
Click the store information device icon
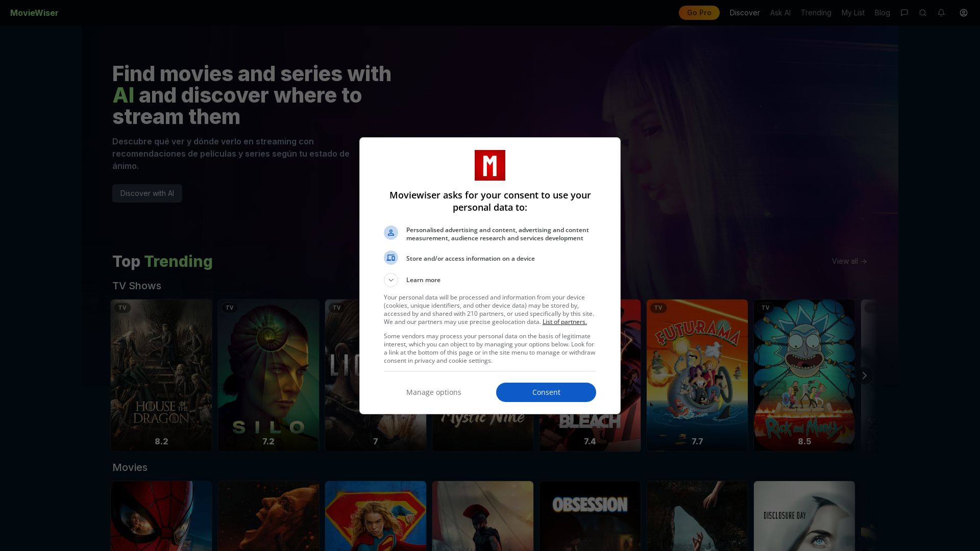(391, 258)
